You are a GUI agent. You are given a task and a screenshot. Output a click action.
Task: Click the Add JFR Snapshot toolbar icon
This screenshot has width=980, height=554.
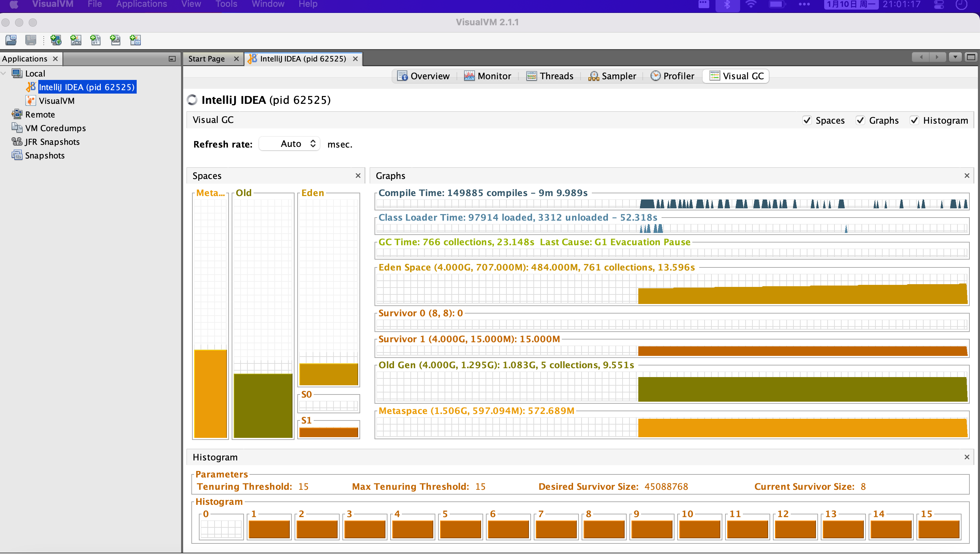tap(115, 40)
